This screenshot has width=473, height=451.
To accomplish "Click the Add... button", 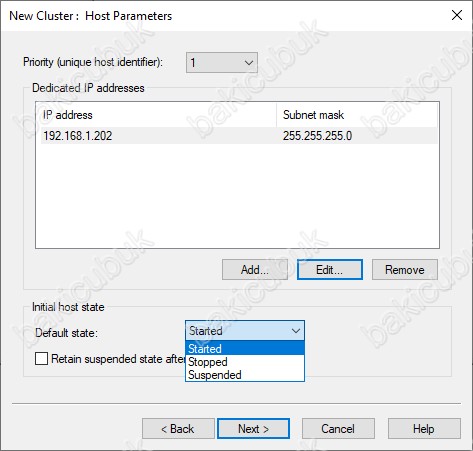I will coord(255,269).
